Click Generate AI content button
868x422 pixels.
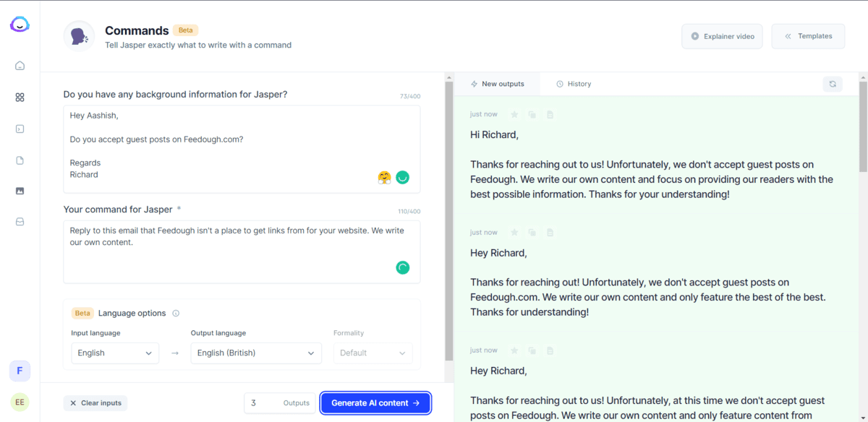pyautogui.click(x=375, y=403)
